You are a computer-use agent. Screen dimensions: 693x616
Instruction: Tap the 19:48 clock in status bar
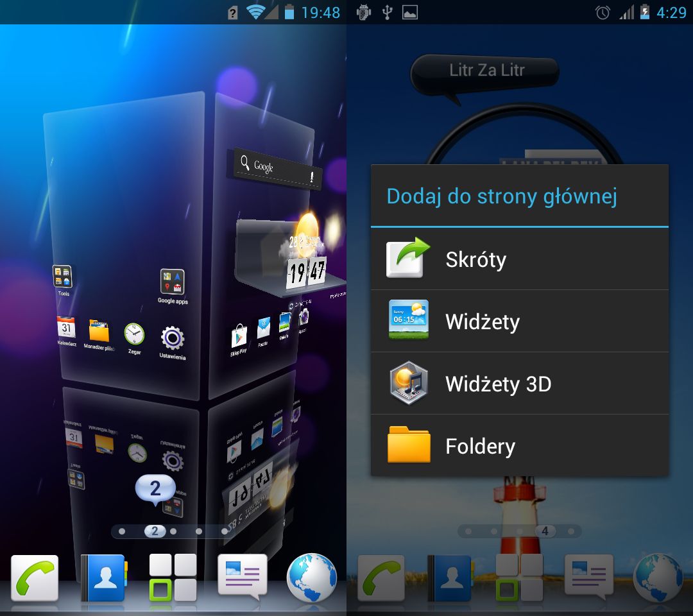pyautogui.click(x=321, y=12)
